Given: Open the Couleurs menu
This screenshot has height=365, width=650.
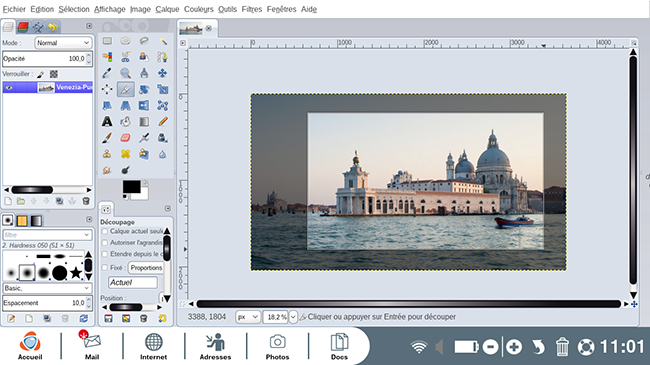Looking at the screenshot, I should click(199, 9).
